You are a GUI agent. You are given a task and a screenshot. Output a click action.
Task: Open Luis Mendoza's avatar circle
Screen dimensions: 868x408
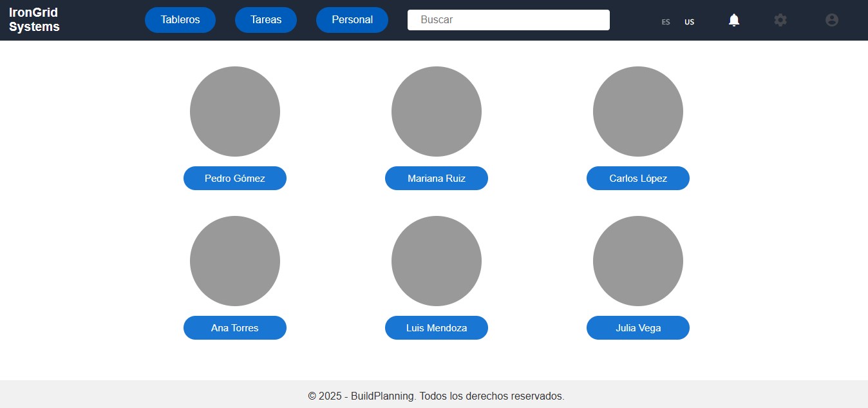coord(437,261)
